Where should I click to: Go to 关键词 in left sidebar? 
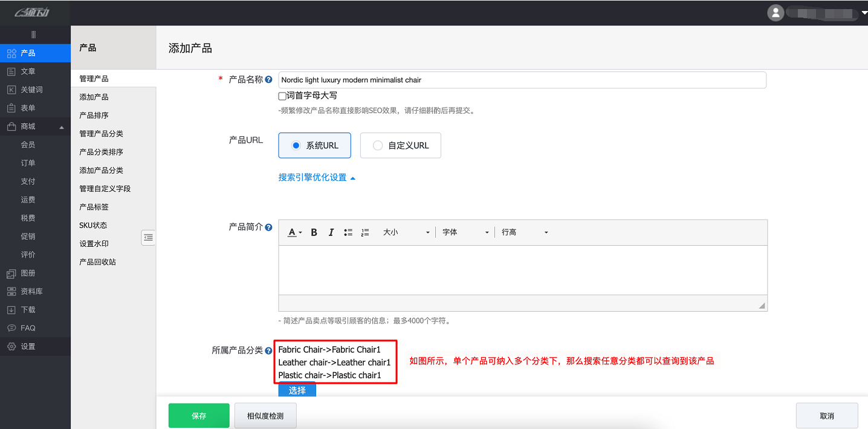coord(31,90)
